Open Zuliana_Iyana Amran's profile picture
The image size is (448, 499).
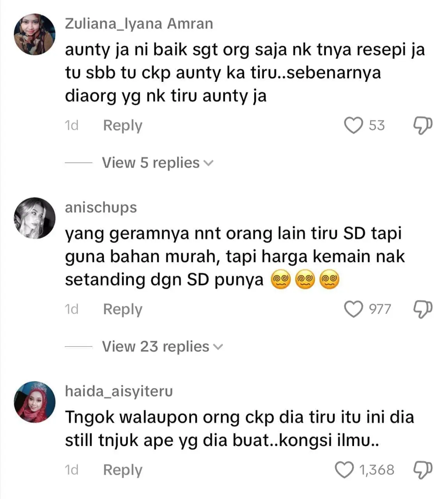[x=35, y=34]
